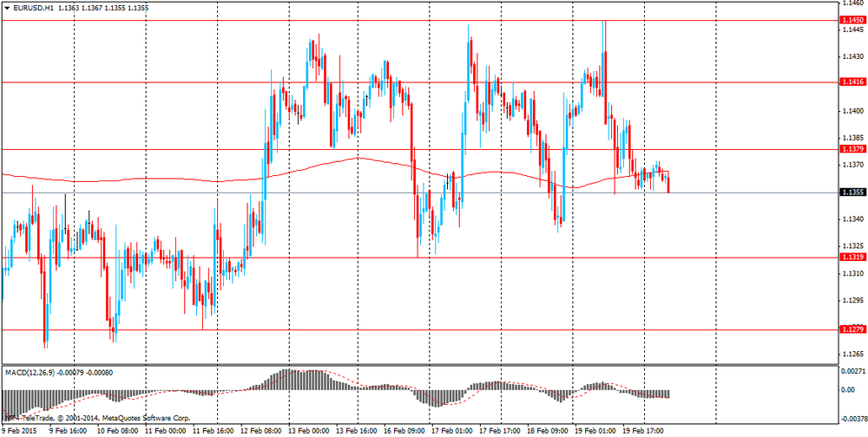Click the 0.00271 MACD scale value
Image resolution: width=868 pixels, height=437 pixels.
(852, 370)
